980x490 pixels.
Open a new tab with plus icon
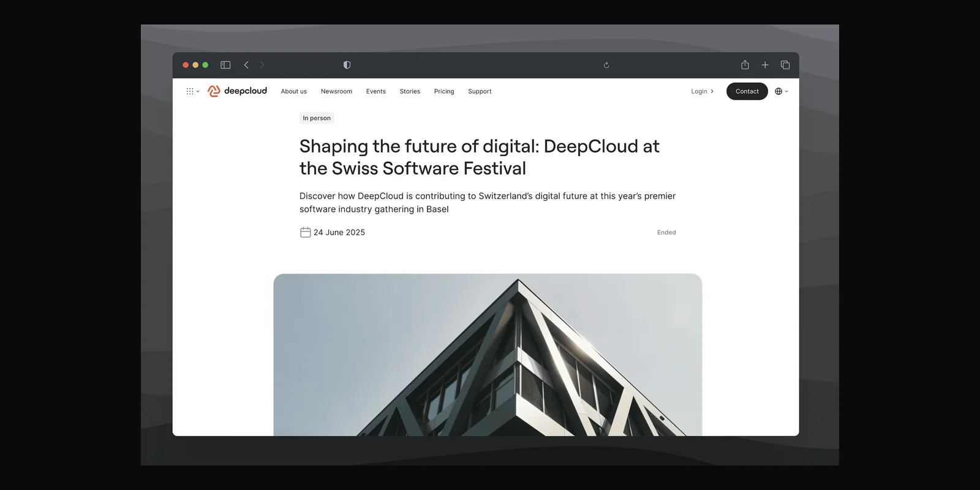click(765, 65)
